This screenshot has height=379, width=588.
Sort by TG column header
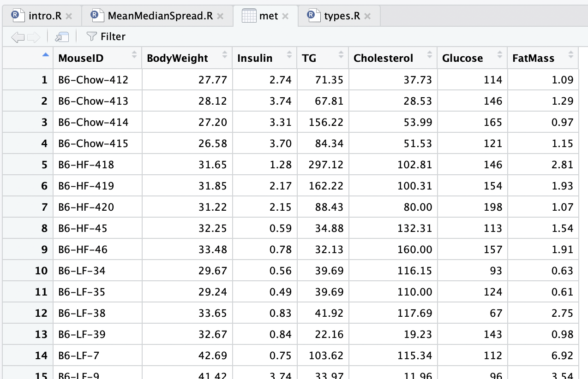coord(323,58)
